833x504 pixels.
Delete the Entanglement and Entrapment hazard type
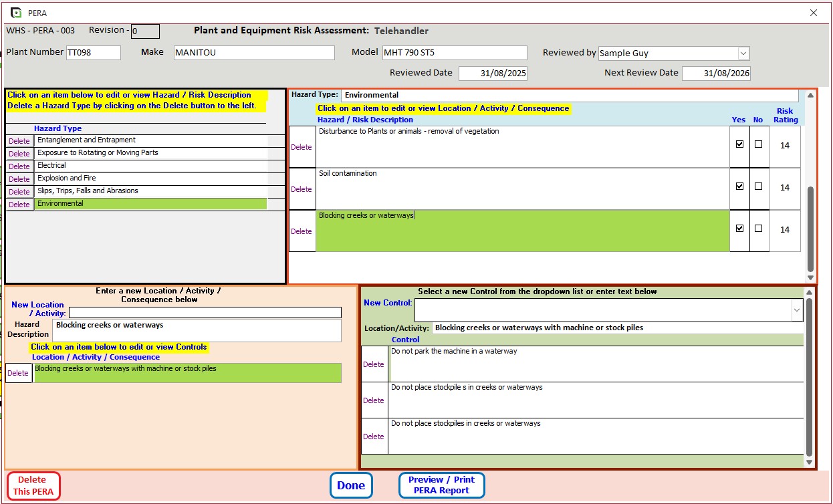(x=19, y=141)
